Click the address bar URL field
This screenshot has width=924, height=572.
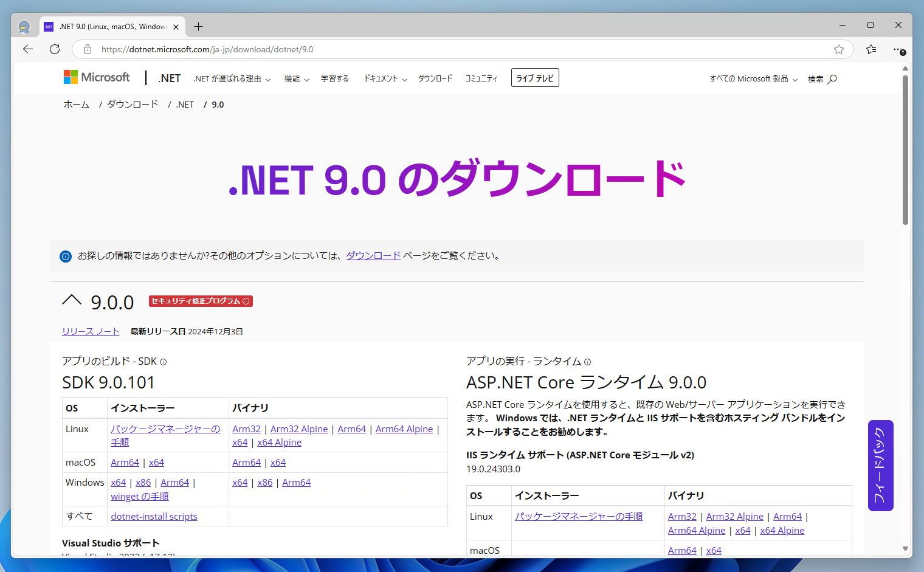click(x=462, y=49)
